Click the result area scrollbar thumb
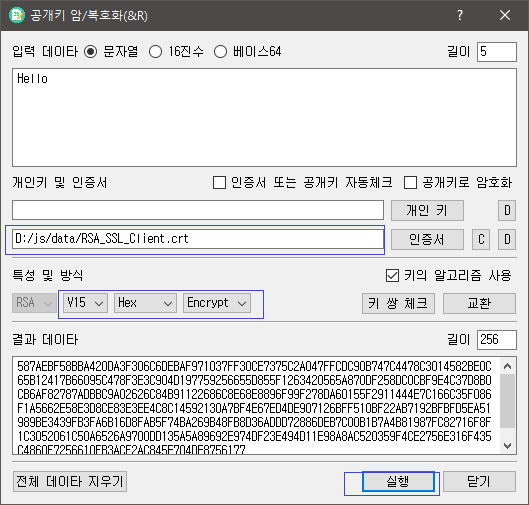Screen dimensions: 529x505 point(507,400)
